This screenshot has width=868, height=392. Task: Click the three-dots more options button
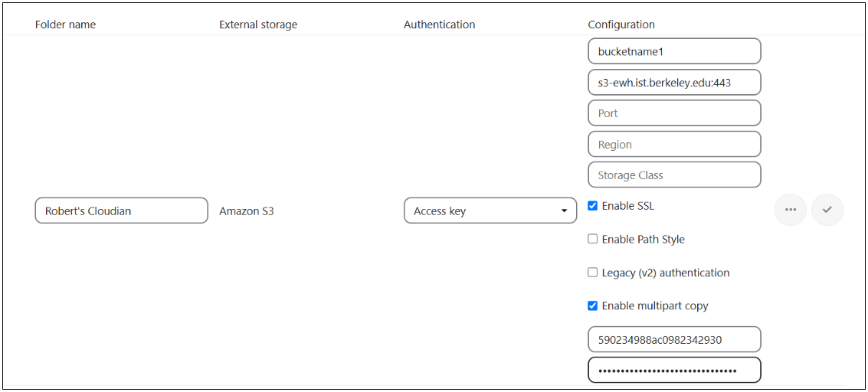coord(790,210)
